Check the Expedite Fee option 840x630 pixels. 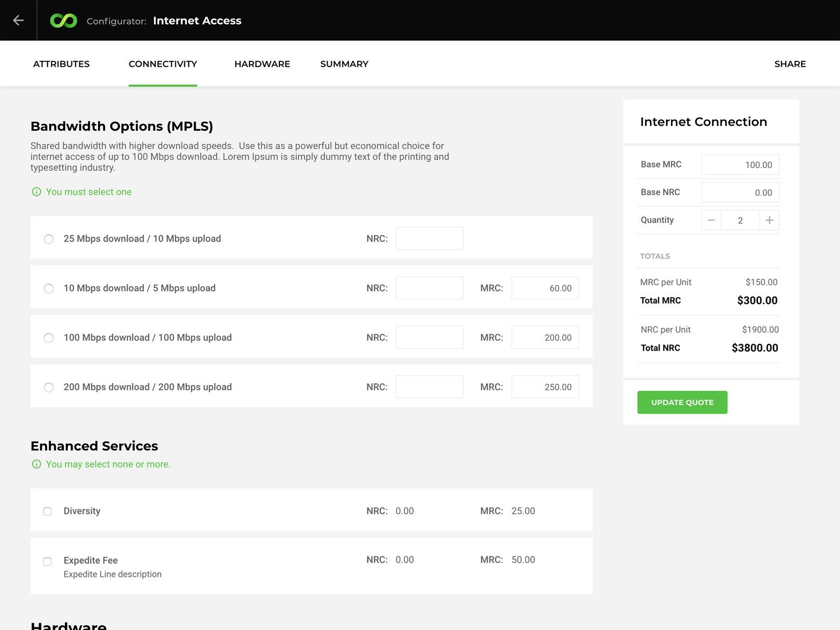[x=48, y=561]
